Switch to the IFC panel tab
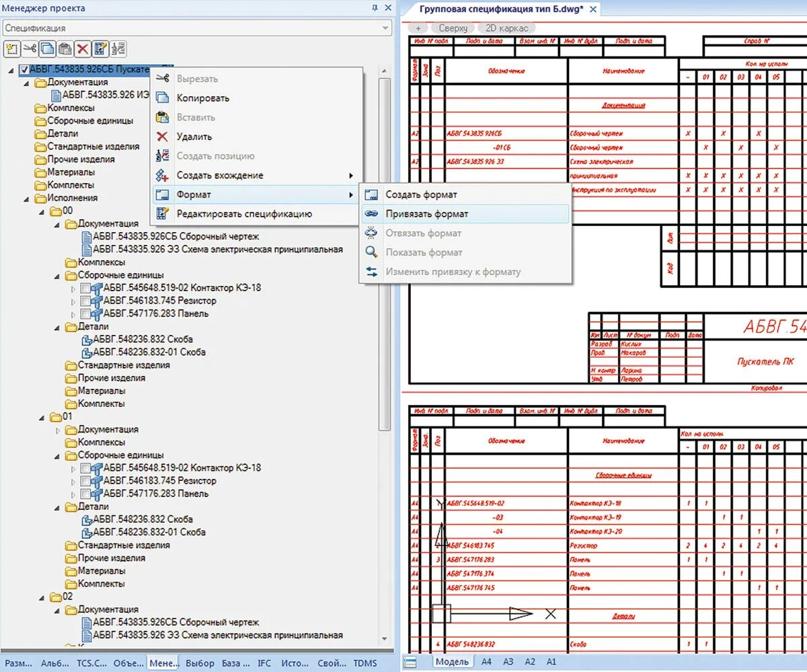 click(x=264, y=663)
